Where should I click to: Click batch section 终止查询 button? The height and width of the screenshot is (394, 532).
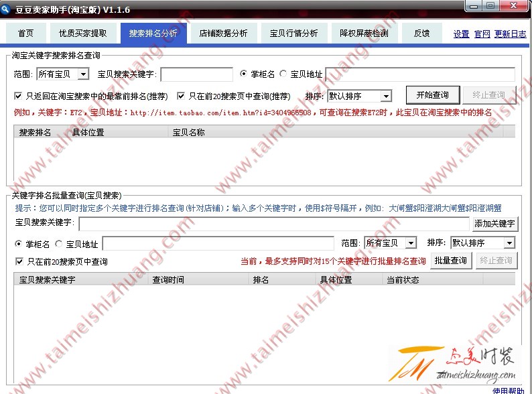click(496, 261)
